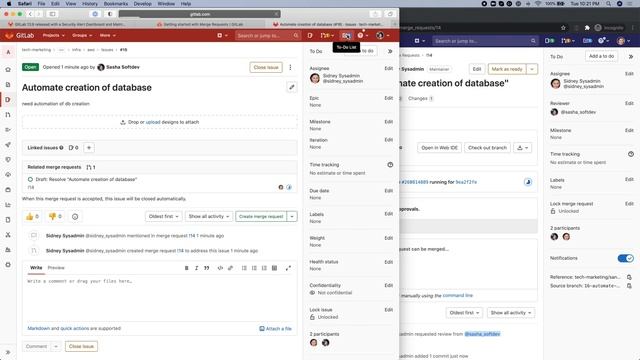Edit the issue Due date

point(389,191)
